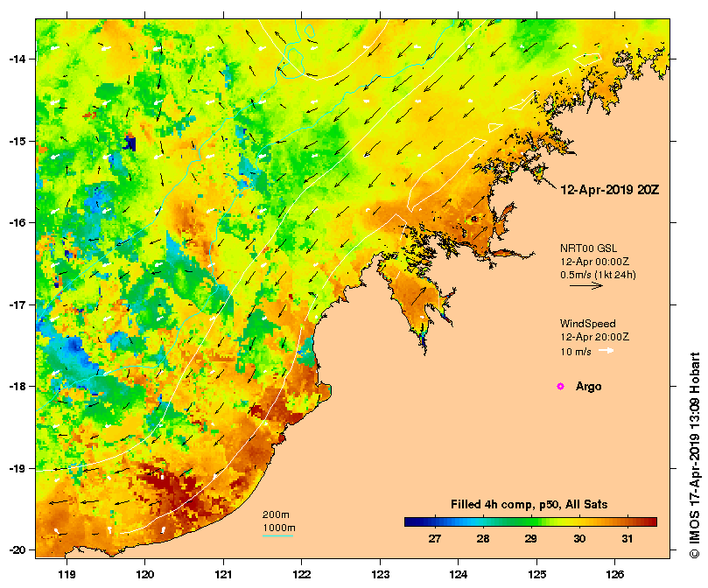Image resolution: width=708 pixels, height=588 pixels.
Task: Click the 12-Apr 00:00Z current timestamp
Action: [x=594, y=262]
